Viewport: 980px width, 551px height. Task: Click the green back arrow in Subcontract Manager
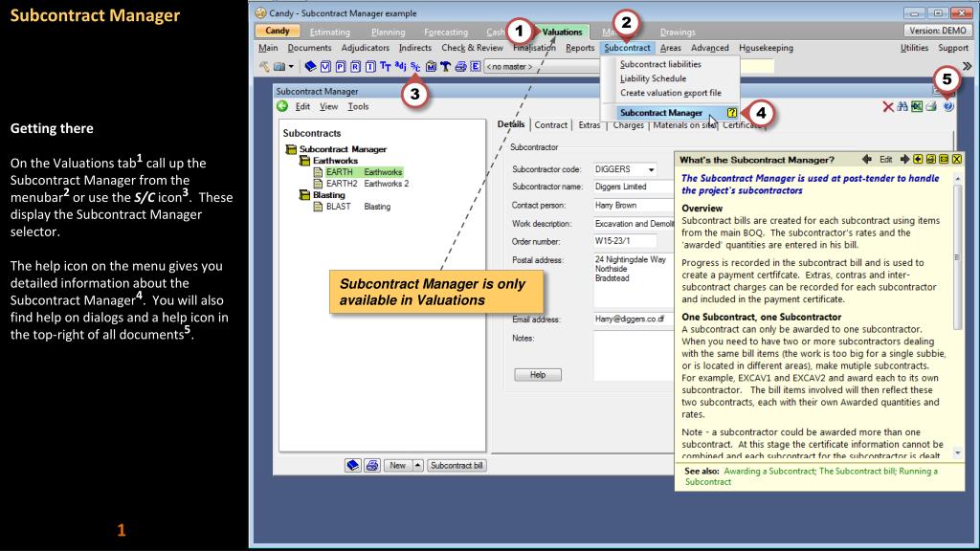tap(282, 107)
